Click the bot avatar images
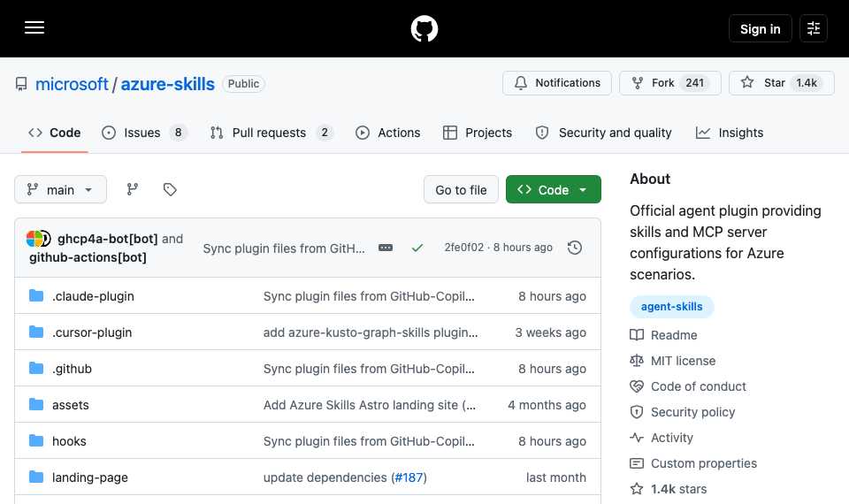 point(38,239)
